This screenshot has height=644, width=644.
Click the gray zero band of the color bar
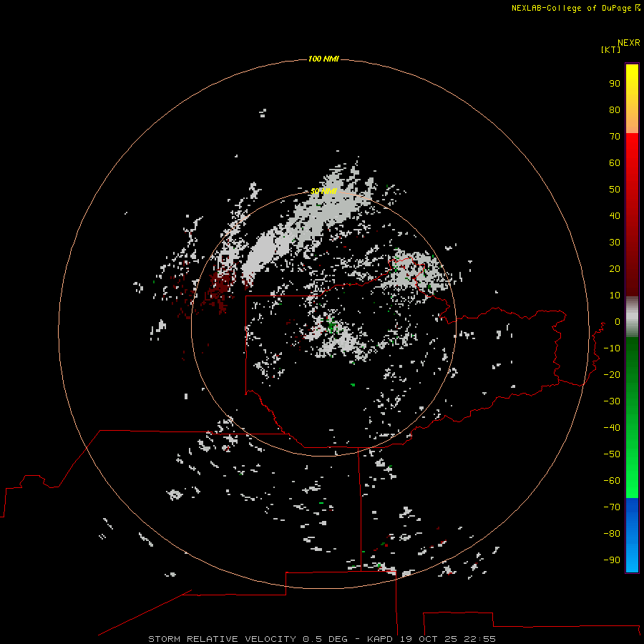coord(632,317)
